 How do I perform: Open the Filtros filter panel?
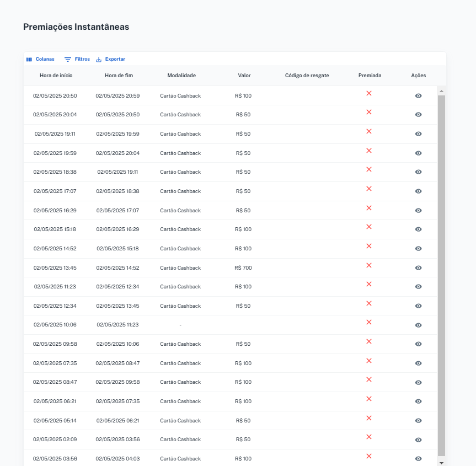pyautogui.click(x=77, y=59)
